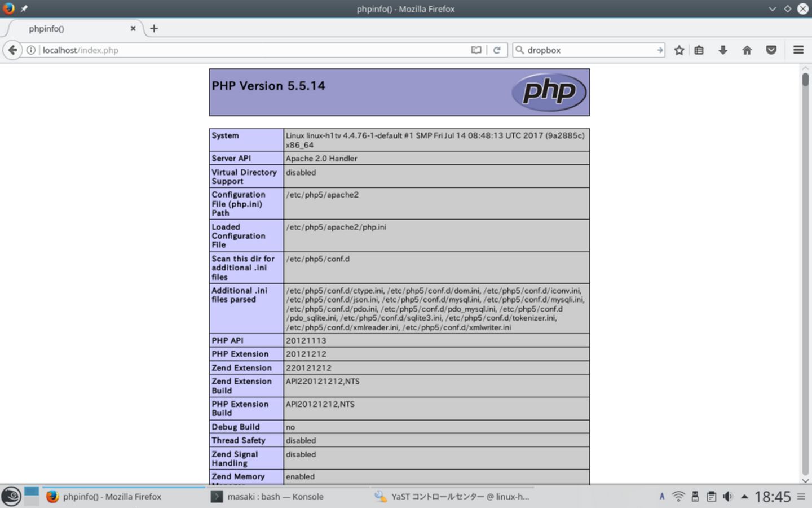Submit search with the go arrow
The width and height of the screenshot is (812, 508).
[660, 50]
